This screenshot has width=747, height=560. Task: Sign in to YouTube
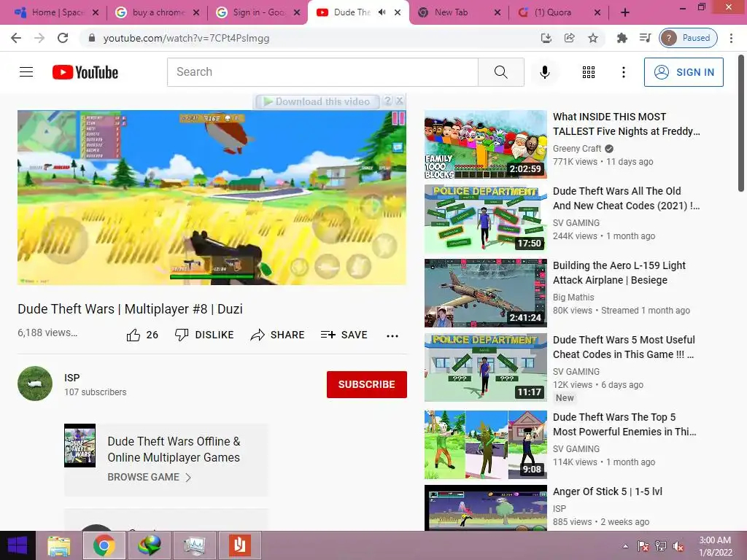point(683,72)
